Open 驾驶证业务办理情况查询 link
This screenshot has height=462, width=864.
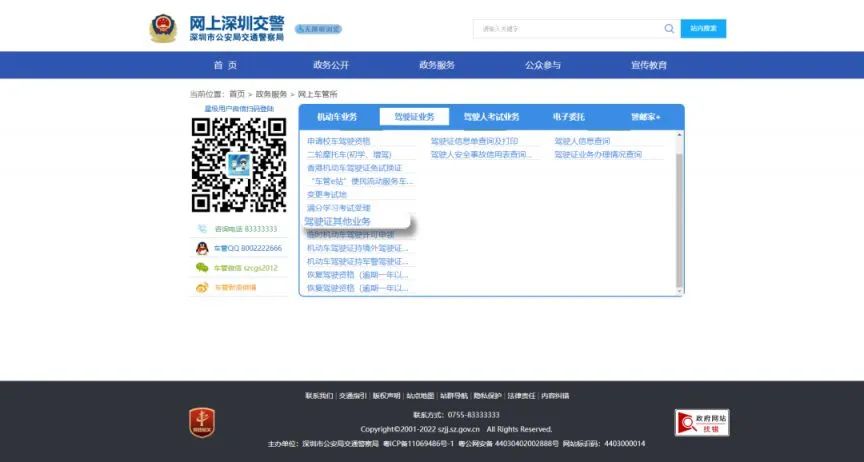(598, 154)
